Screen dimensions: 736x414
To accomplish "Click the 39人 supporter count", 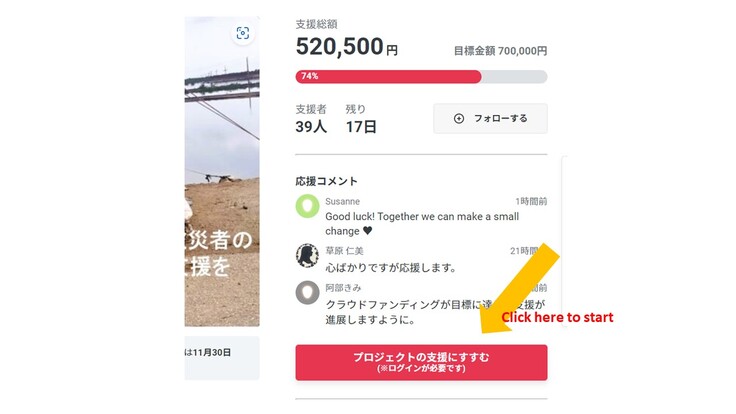I will [311, 127].
